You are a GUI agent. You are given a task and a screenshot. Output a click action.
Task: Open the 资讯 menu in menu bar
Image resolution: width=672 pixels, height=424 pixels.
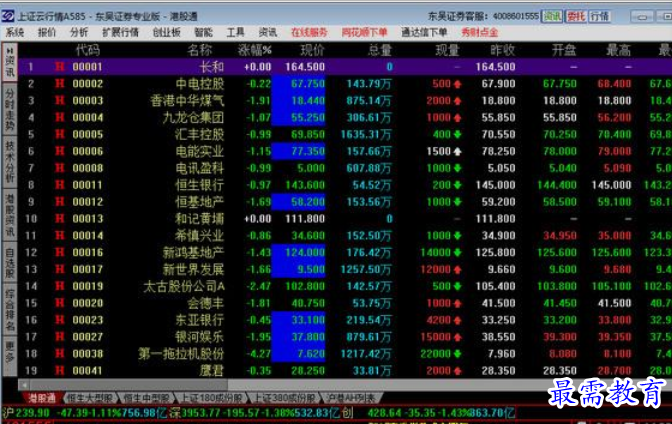tap(268, 32)
